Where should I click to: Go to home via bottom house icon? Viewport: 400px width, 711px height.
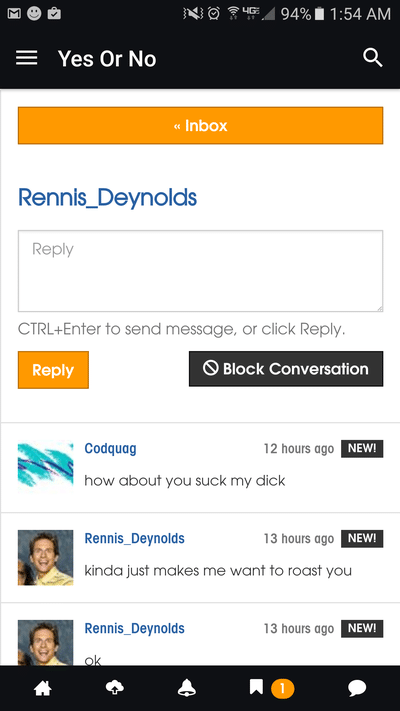click(43, 689)
